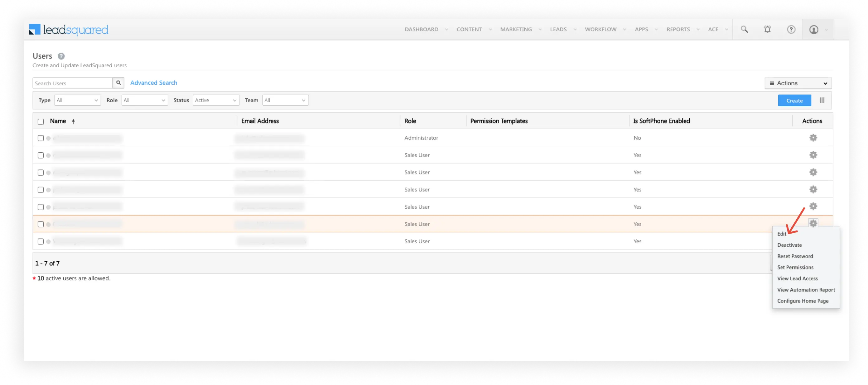Open the gear menu for the third user row
This screenshot has width=868, height=385.
point(813,172)
